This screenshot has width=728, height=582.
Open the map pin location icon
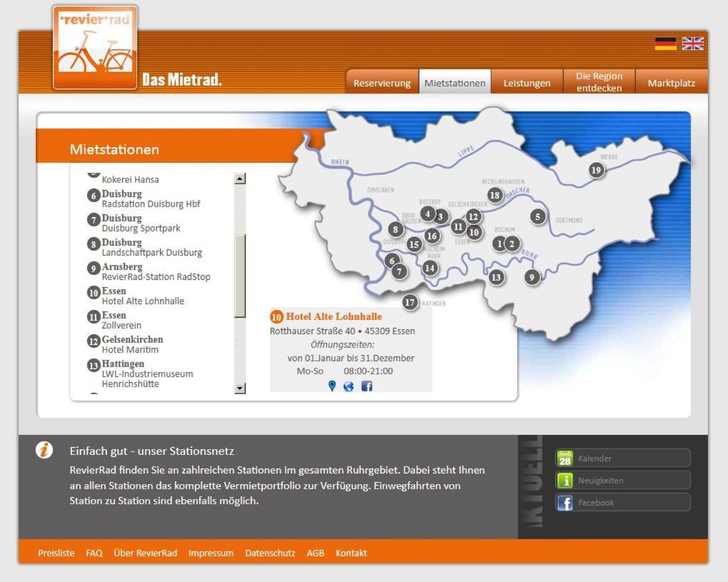click(x=331, y=386)
